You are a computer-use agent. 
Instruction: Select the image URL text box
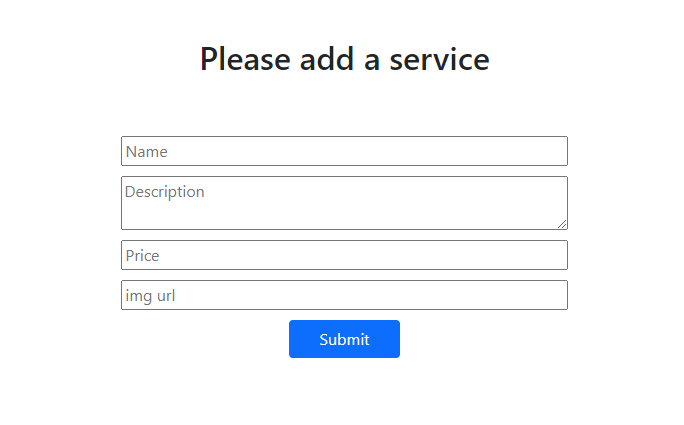344,295
